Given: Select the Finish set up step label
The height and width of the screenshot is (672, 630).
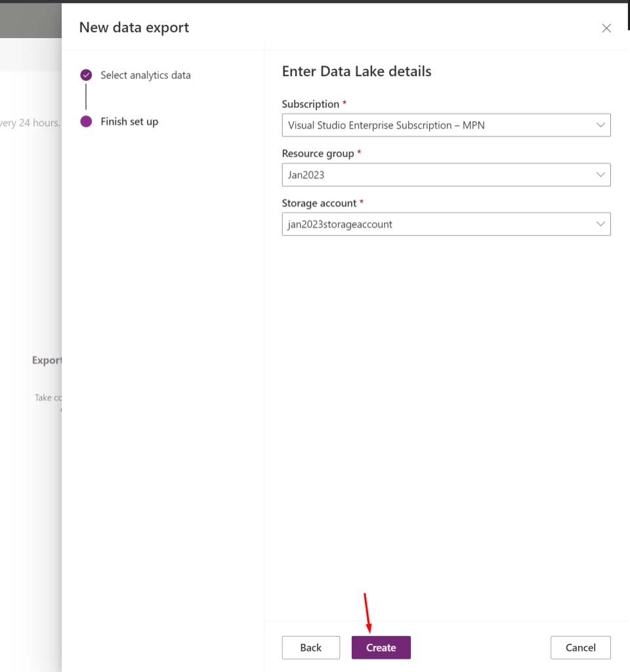Looking at the screenshot, I should pyautogui.click(x=129, y=121).
